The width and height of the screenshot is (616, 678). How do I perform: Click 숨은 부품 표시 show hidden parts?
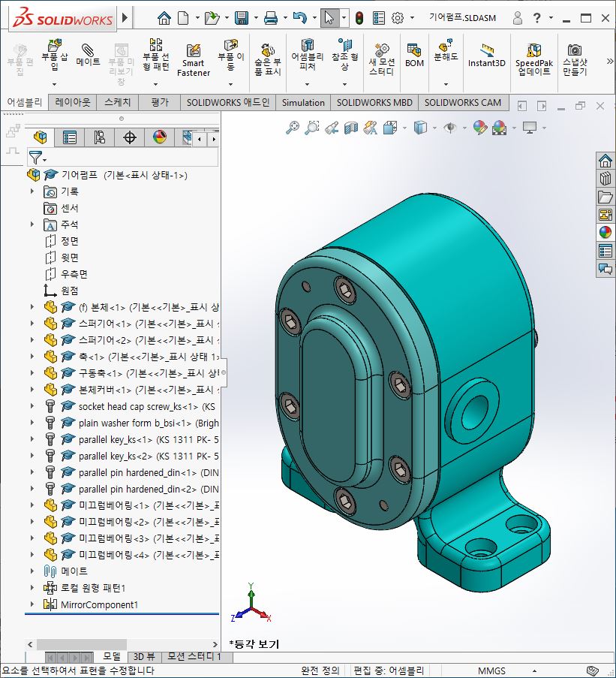point(267,60)
